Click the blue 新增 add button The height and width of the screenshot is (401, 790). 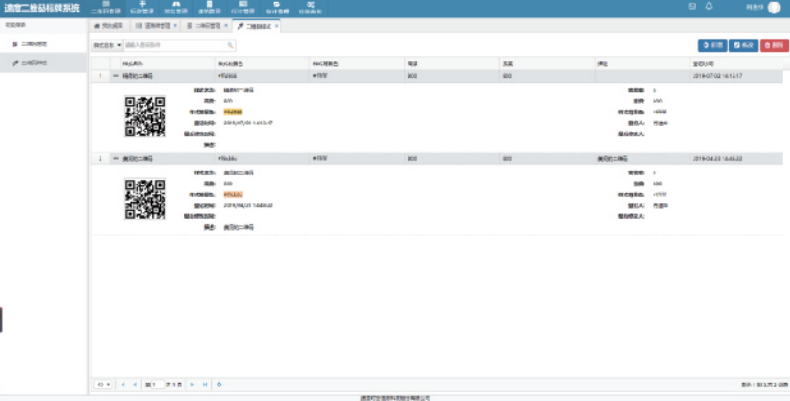[x=712, y=45]
